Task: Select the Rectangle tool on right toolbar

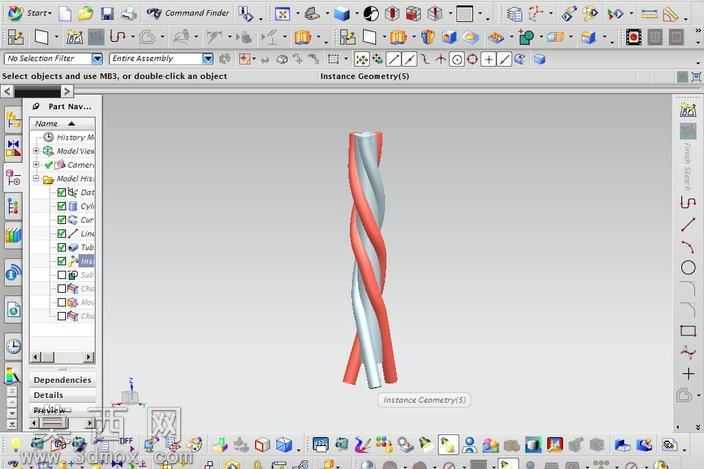Action: tap(688, 331)
